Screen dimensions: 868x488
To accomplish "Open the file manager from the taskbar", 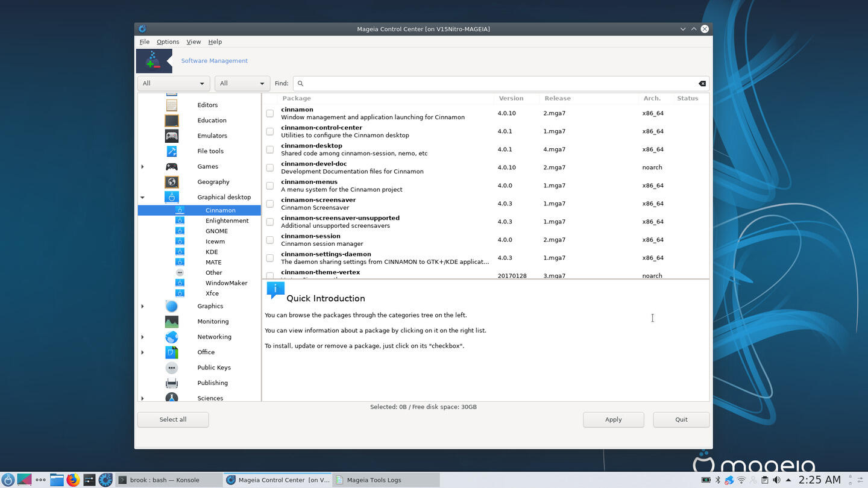I will point(57,480).
